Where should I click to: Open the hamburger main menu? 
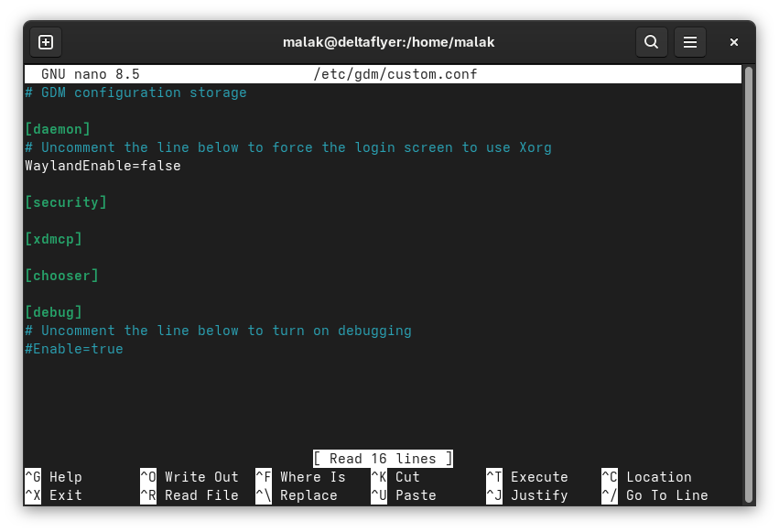[x=690, y=42]
